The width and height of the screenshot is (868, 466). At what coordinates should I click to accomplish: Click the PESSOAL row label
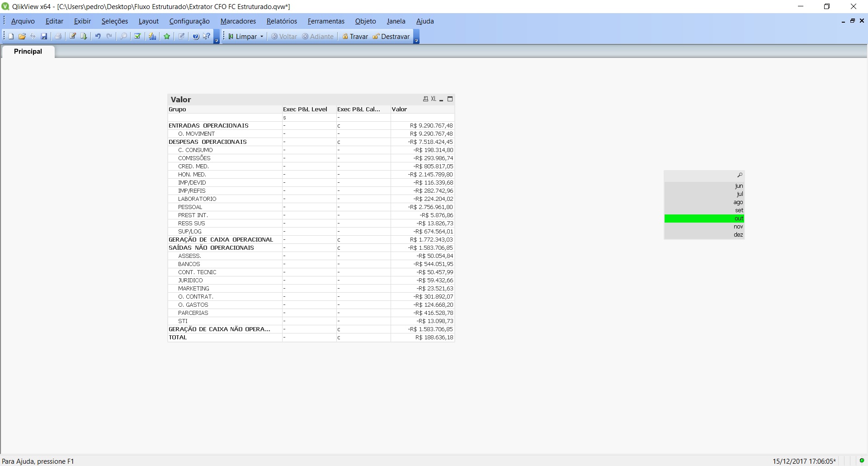click(190, 207)
